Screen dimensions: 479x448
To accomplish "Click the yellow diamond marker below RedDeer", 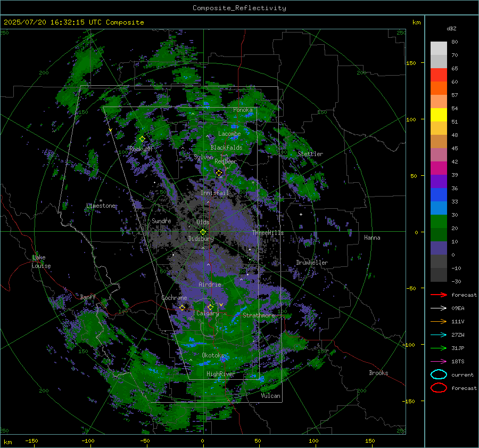I will coord(219,173).
